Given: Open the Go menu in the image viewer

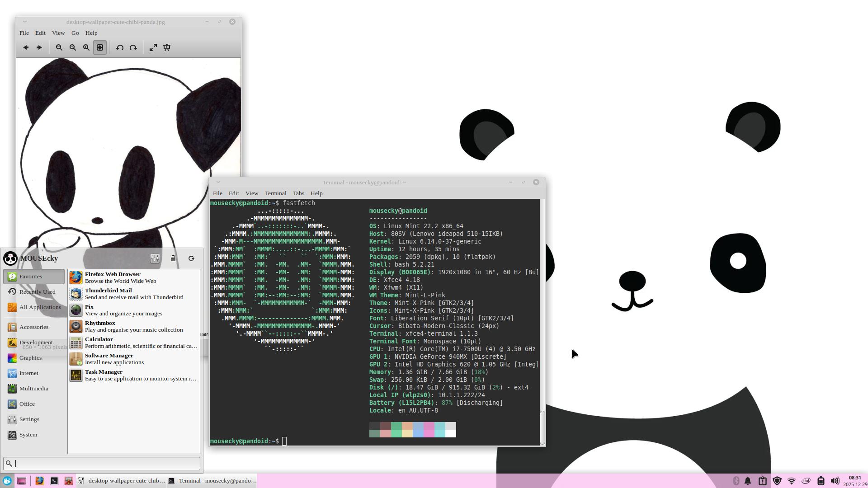Looking at the screenshot, I should [x=75, y=33].
